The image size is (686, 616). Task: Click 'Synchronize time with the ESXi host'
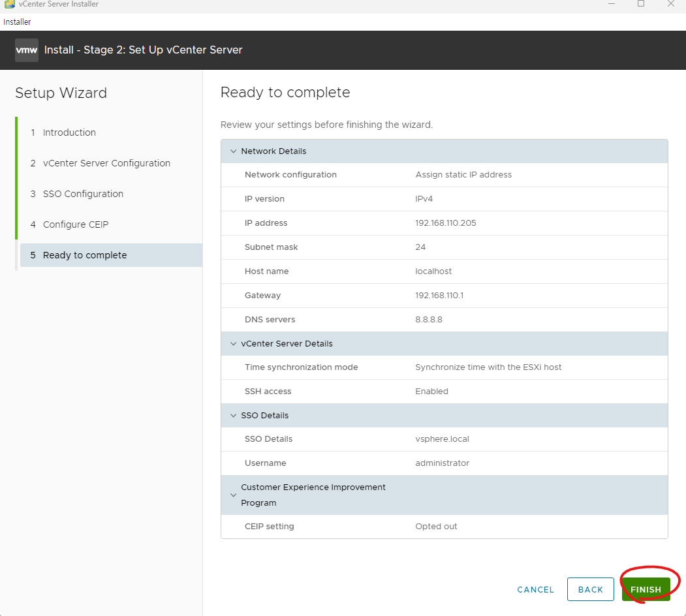coord(488,367)
